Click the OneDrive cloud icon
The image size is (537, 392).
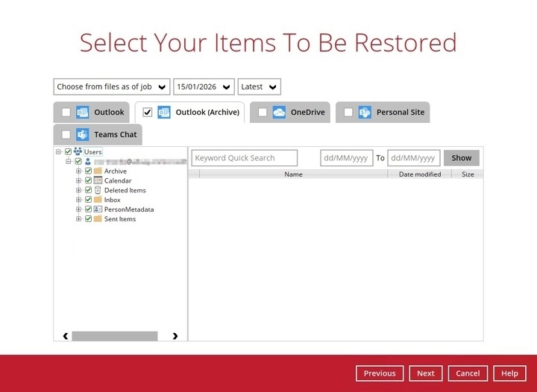click(279, 113)
